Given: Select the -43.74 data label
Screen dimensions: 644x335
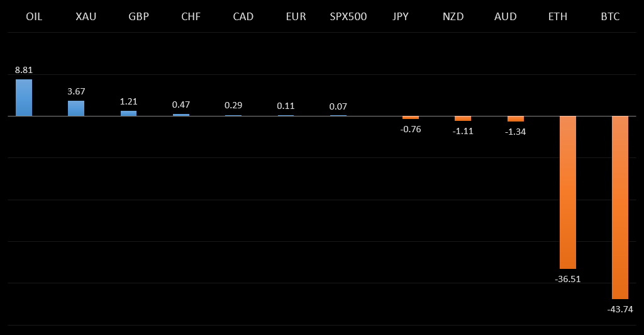Looking at the screenshot, I should [620, 309].
